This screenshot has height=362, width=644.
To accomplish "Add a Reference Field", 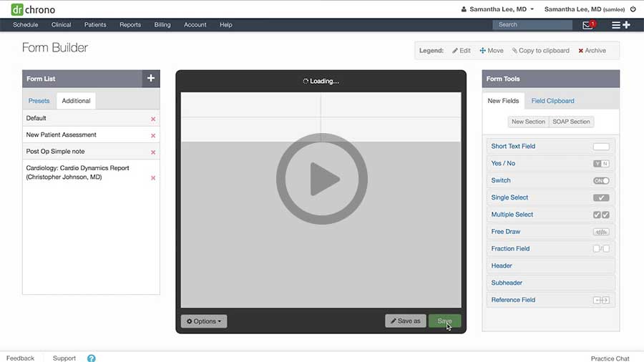I will [x=550, y=300].
